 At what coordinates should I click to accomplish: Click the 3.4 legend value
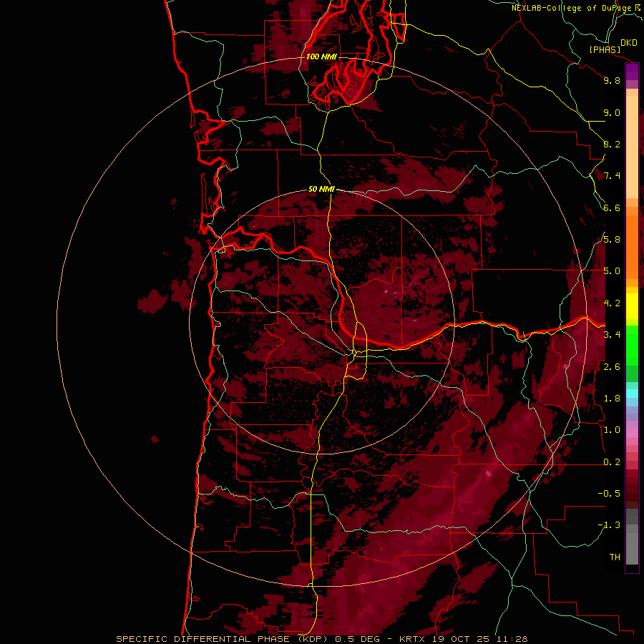tap(612, 335)
